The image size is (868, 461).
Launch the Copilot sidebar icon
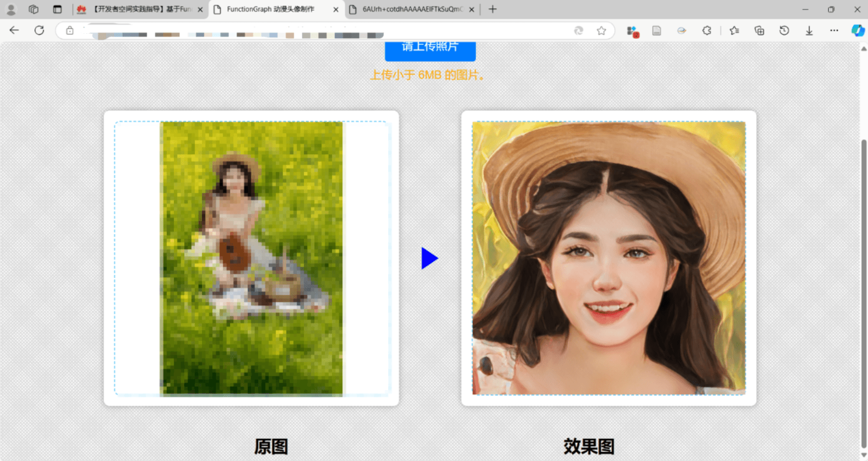857,31
